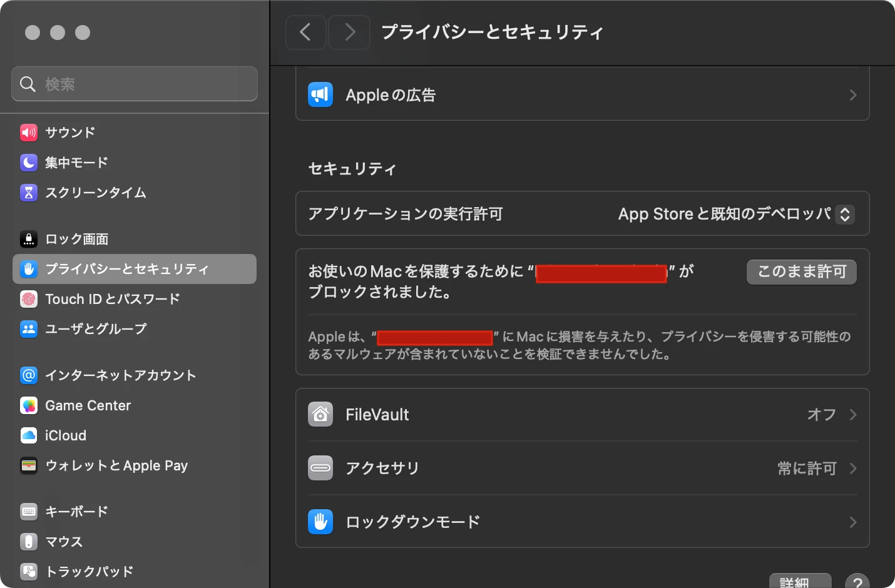The width and height of the screenshot is (895, 588).
Task: Open the Touch ID fingerprint icon
Action: [x=29, y=299]
